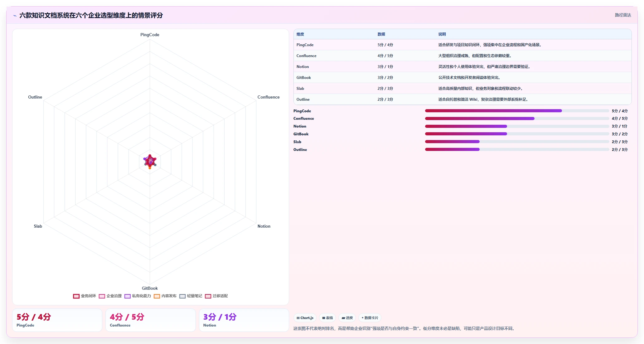Hide the 迁移适配 dataset via its legend label
This screenshot has height=344, width=644.
(x=220, y=296)
